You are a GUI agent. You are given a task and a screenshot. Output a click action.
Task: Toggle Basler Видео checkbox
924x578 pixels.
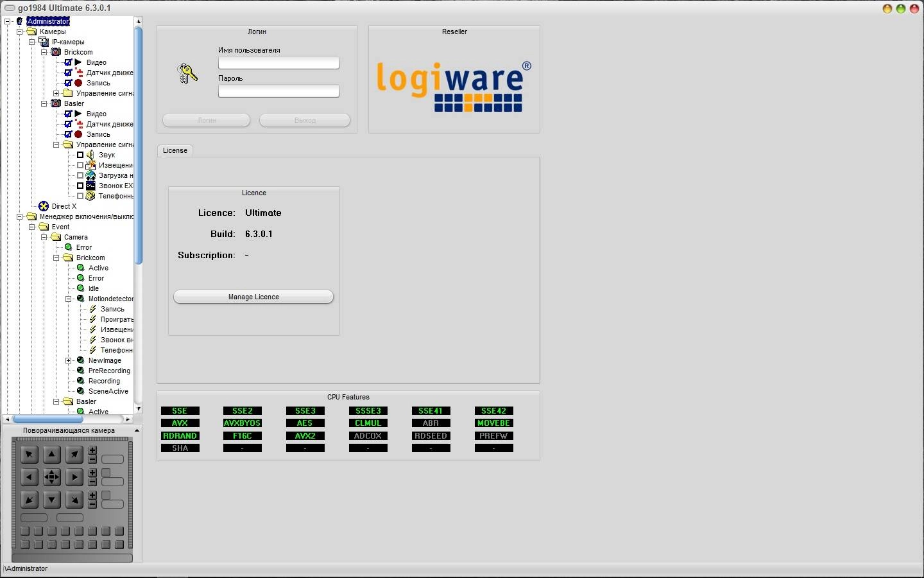(68, 114)
